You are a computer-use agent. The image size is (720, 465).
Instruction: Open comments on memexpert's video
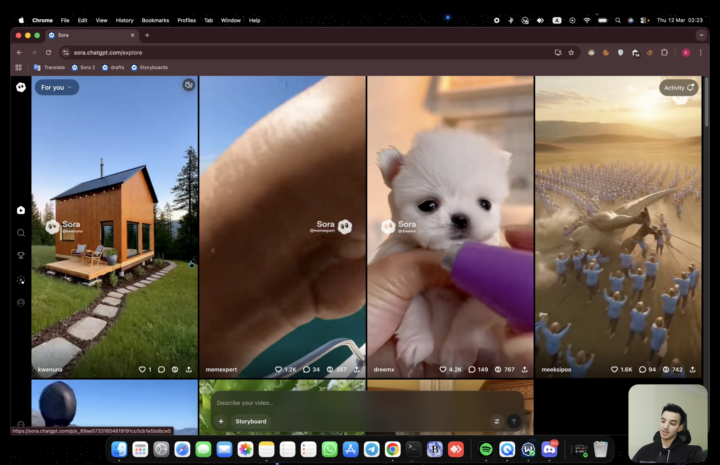pyautogui.click(x=306, y=369)
